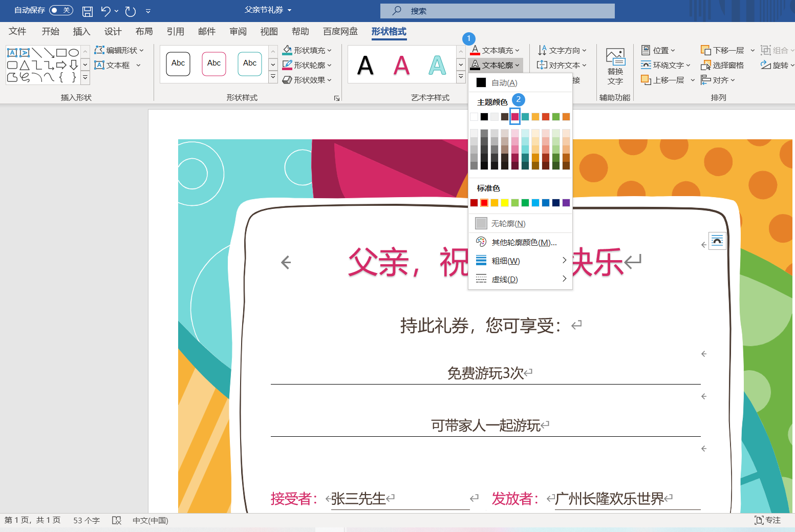Apply the pink A WordArt style
Viewport: 795px width, 532px height.
pos(402,65)
